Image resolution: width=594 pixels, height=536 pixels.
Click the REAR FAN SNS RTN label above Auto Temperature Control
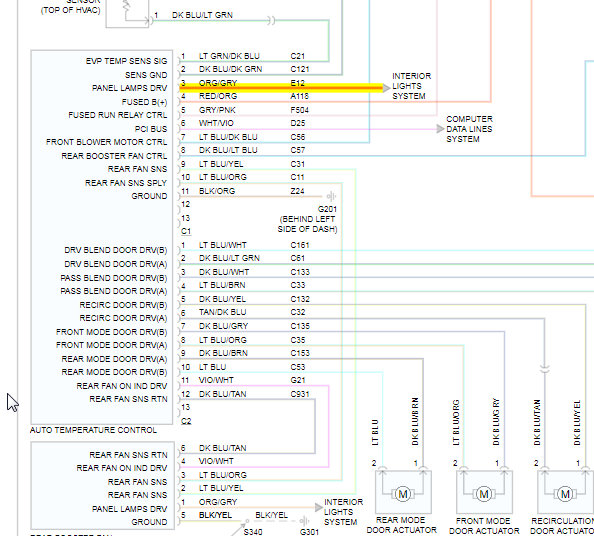(128, 399)
